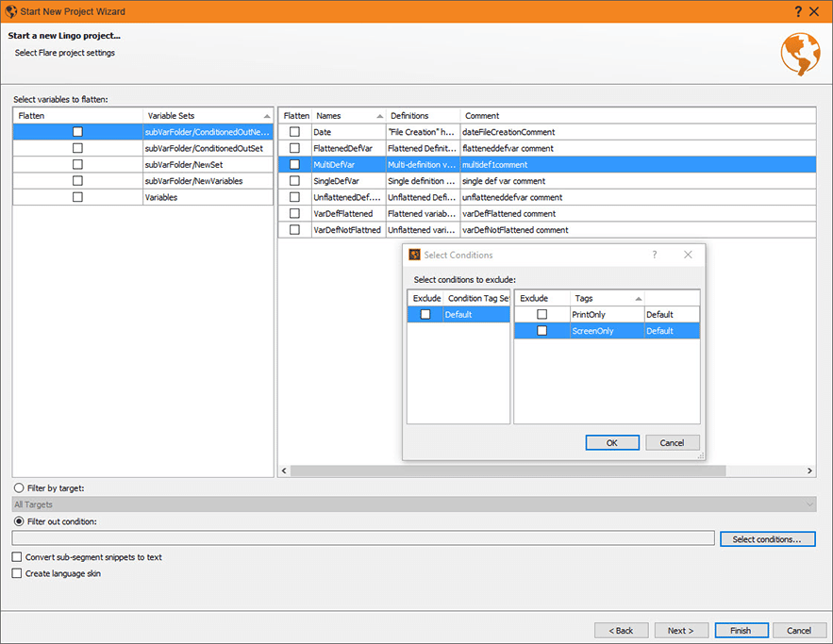
Task: Check Flatten for the MultiDefVar variable
Action: tap(294, 165)
